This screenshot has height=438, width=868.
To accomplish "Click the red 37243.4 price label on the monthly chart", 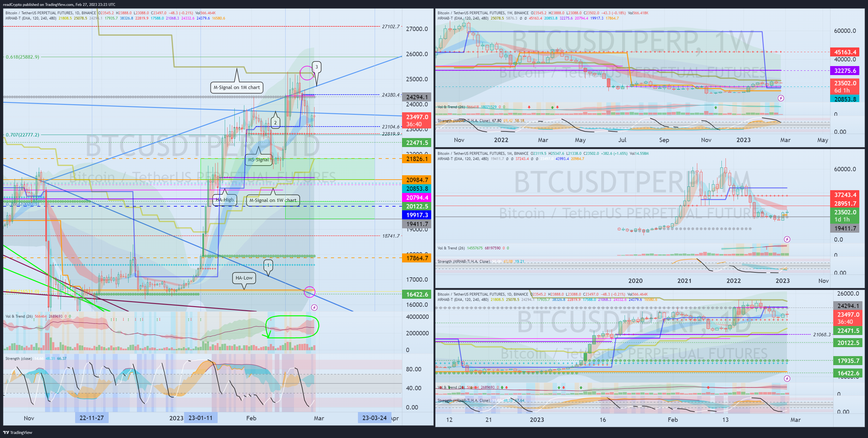I will pos(845,195).
